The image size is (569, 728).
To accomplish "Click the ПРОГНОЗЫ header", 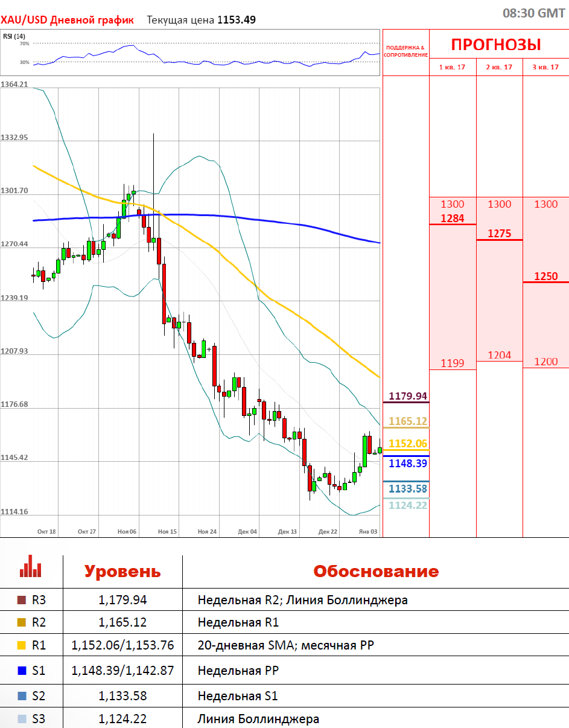I will pyautogui.click(x=496, y=45).
